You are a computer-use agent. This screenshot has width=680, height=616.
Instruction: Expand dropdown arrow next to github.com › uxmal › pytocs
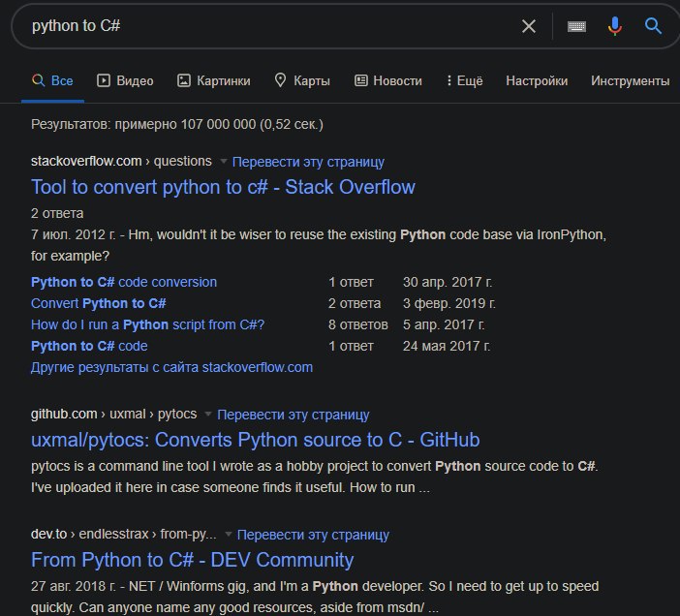[208, 414]
